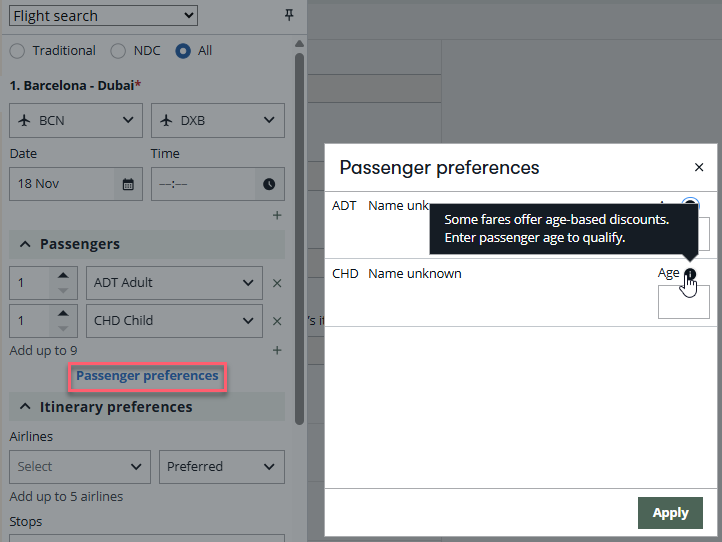Click the pin icon beside Flight search
722x542 pixels.
coord(290,15)
